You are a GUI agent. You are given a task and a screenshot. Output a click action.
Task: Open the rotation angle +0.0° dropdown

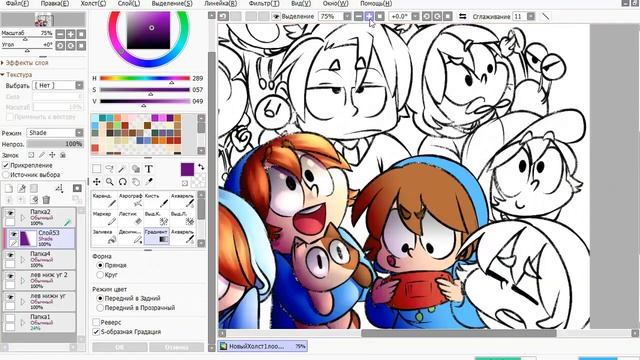tap(415, 16)
